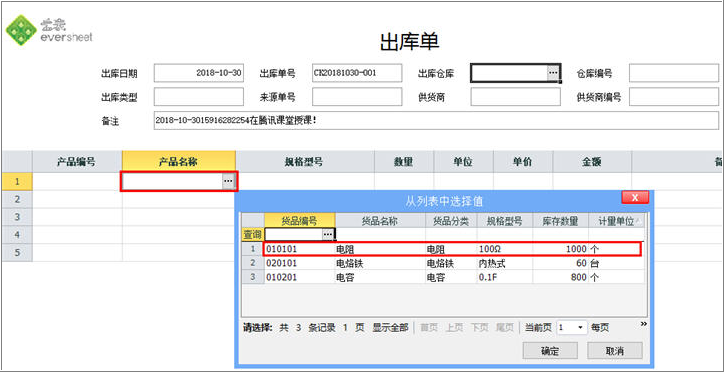
Task: Sort by 库存数量 column in dialog
Action: (560, 221)
